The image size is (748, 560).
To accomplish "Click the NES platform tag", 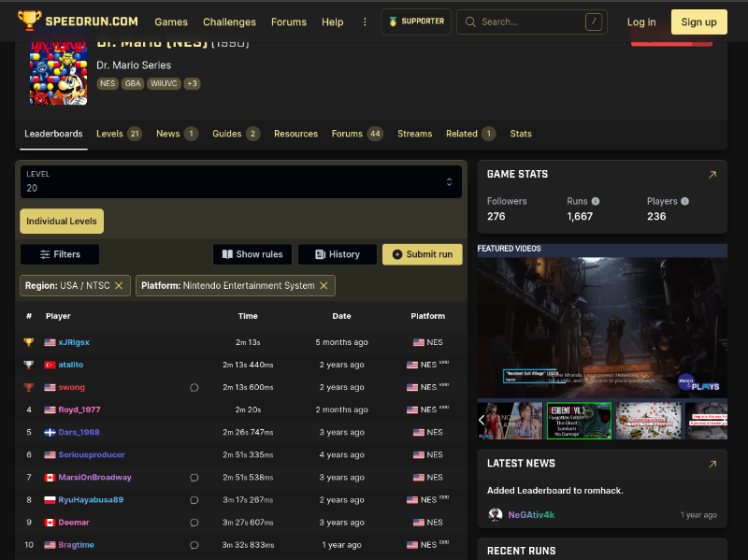I will pos(108,83).
